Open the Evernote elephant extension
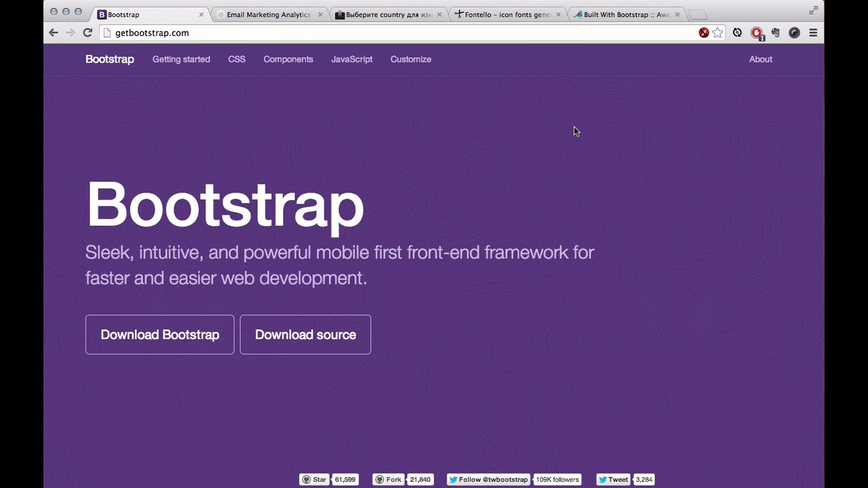 pos(776,33)
